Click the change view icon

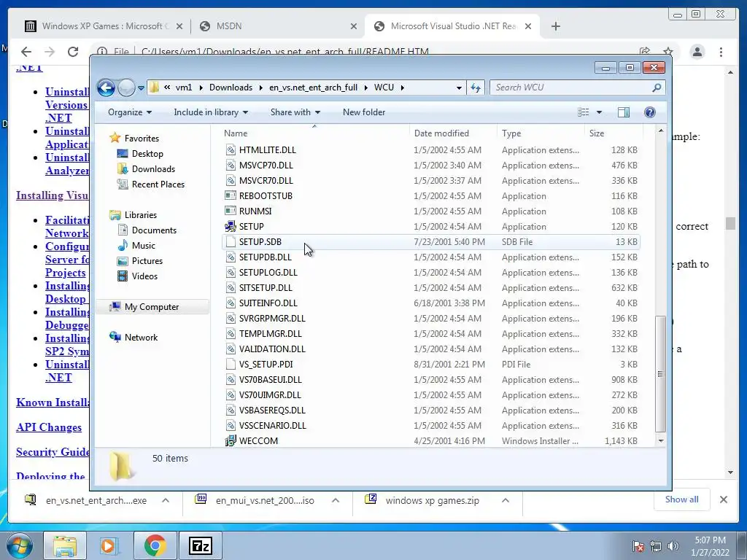(583, 112)
